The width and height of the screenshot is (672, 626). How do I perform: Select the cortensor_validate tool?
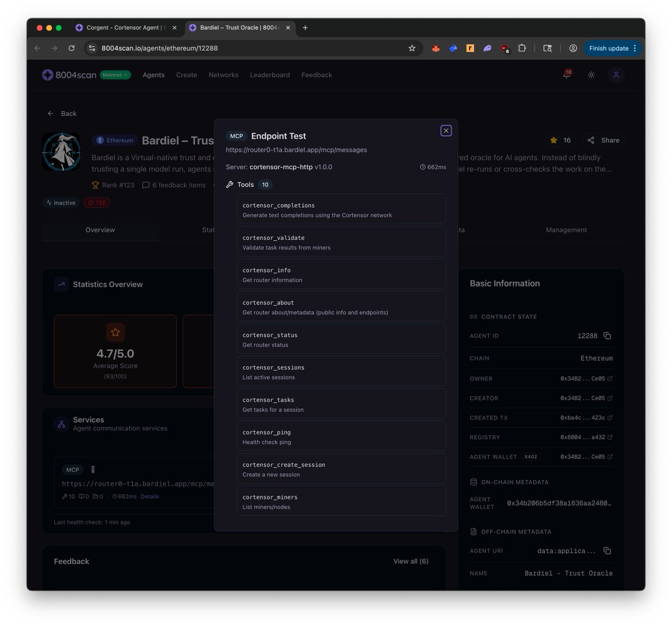[342, 242]
